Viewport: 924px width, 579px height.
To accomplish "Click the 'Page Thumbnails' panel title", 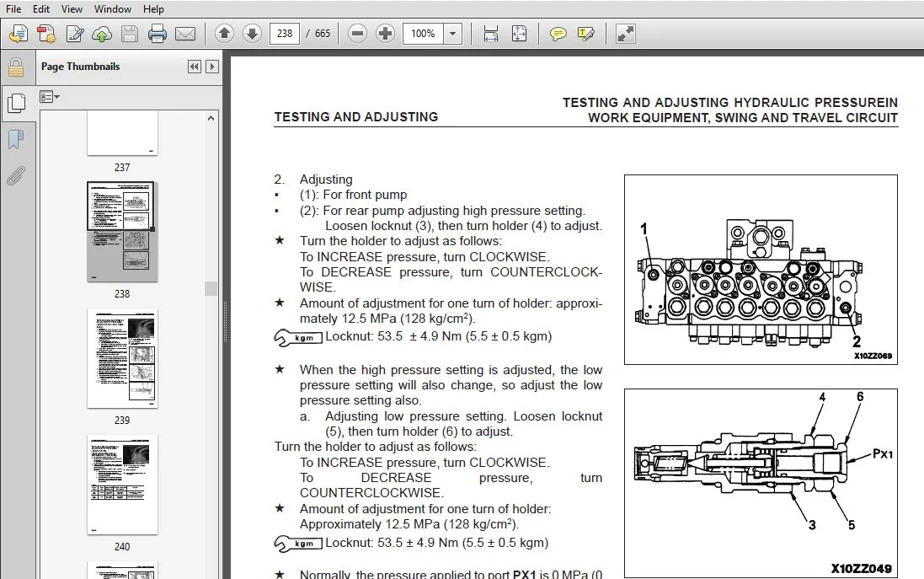I will coord(80,67).
